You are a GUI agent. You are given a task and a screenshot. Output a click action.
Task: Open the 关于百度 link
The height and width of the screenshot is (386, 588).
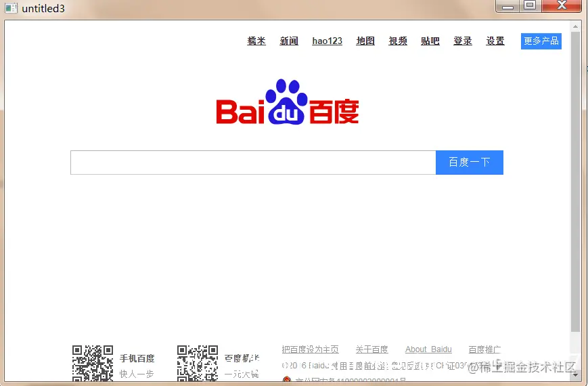click(371, 349)
